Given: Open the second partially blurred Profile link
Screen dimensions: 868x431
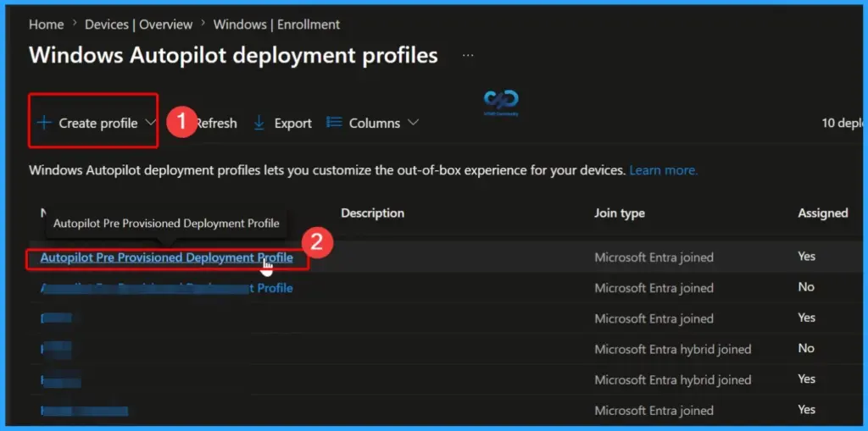Looking at the screenshot, I should [x=167, y=288].
